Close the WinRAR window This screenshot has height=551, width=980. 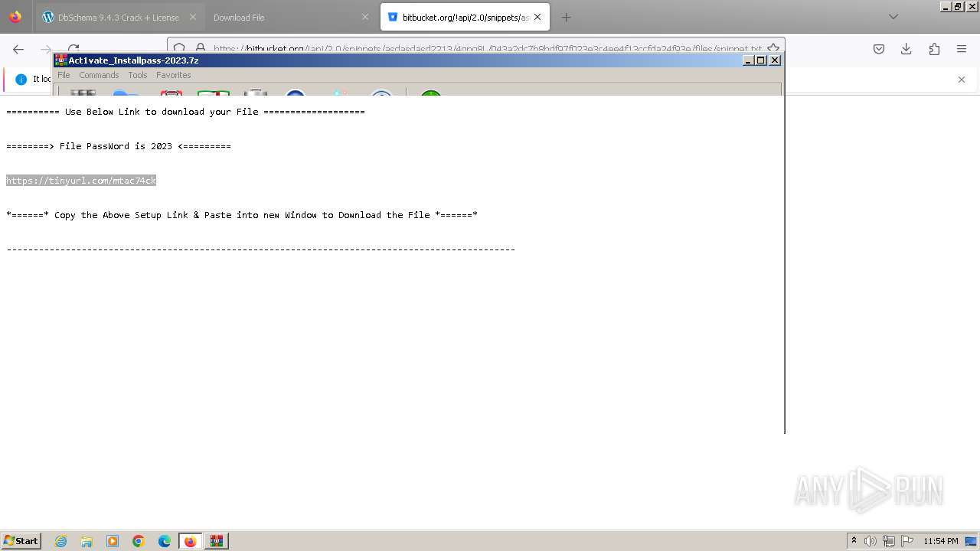click(x=775, y=60)
